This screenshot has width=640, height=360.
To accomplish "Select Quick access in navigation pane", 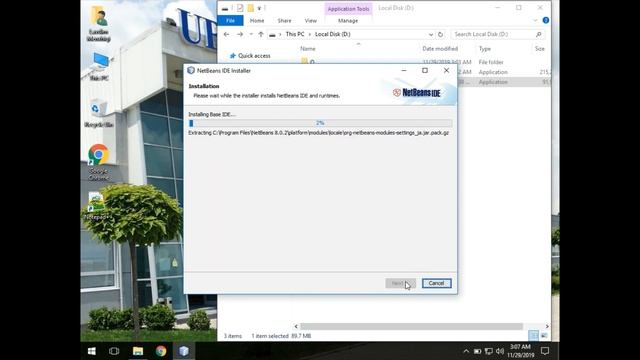I will [x=250, y=56].
